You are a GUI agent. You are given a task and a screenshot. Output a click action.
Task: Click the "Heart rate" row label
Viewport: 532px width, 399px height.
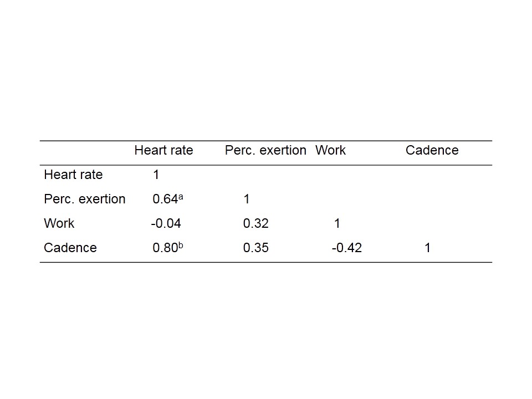73,175
